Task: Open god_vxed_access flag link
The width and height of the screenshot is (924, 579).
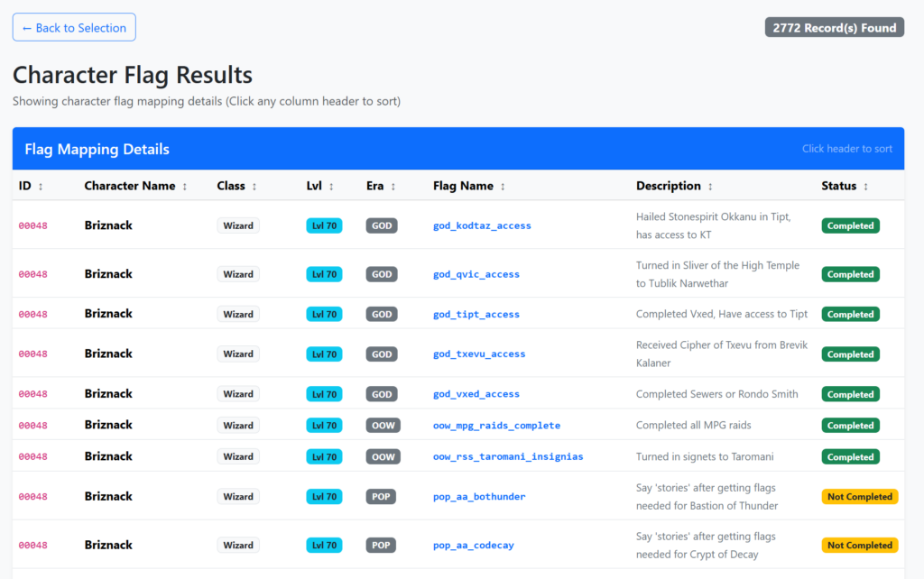Action: 476,394
